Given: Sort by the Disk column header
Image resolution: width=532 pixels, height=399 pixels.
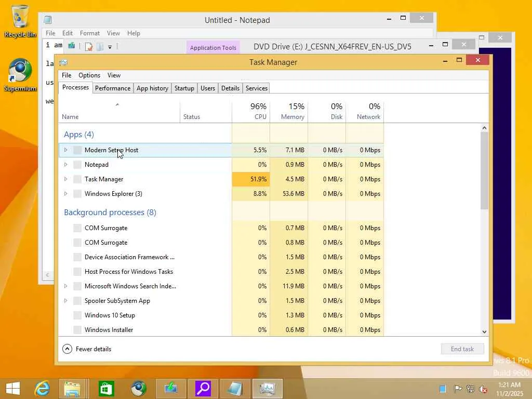Looking at the screenshot, I should [x=327, y=111].
